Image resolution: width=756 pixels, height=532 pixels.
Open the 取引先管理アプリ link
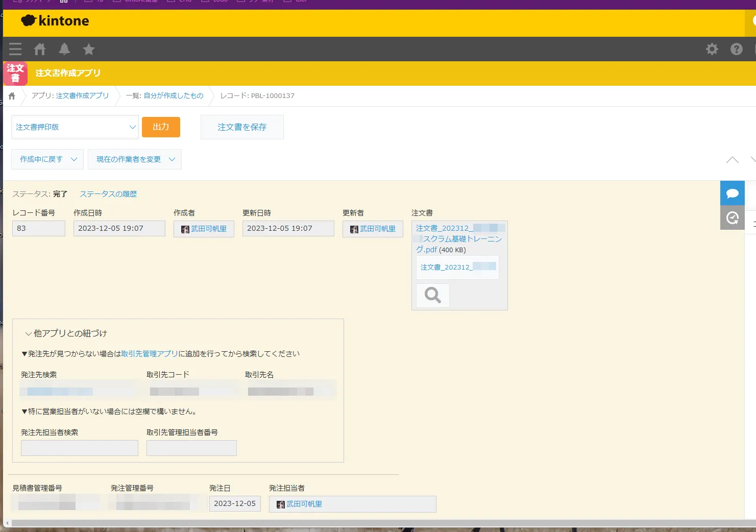click(150, 354)
